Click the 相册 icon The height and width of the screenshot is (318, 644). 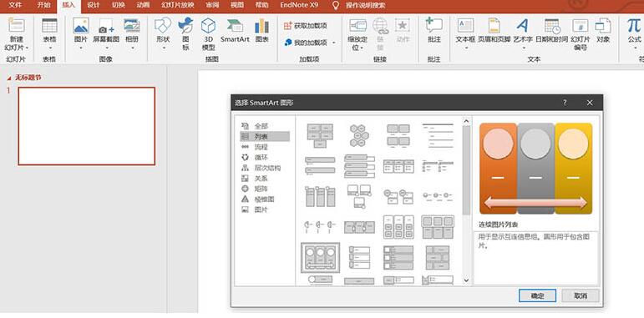[132, 25]
